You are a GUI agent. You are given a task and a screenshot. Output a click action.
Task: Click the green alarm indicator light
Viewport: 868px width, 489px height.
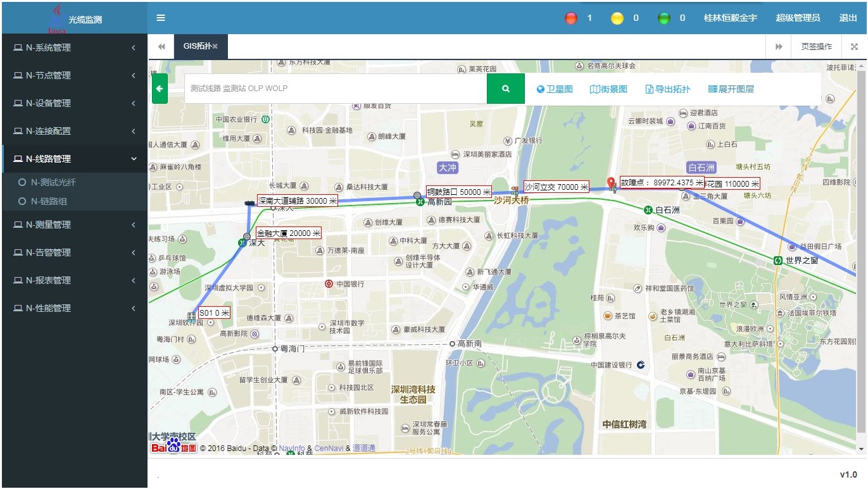click(x=664, y=18)
